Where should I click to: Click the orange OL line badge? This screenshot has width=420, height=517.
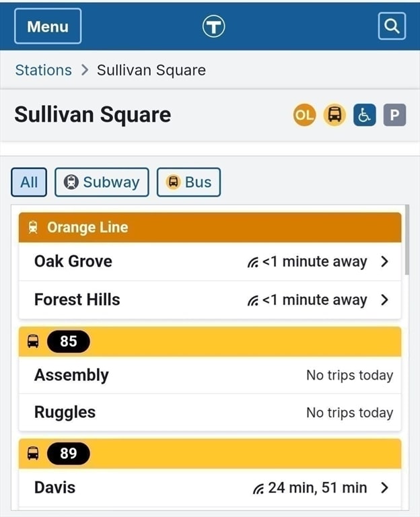pyautogui.click(x=304, y=114)
